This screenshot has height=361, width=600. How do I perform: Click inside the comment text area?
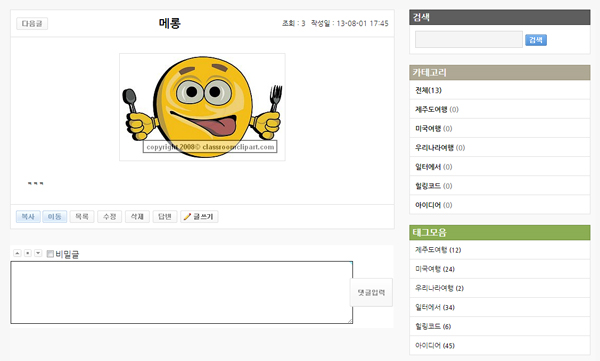tap(181, 292)
